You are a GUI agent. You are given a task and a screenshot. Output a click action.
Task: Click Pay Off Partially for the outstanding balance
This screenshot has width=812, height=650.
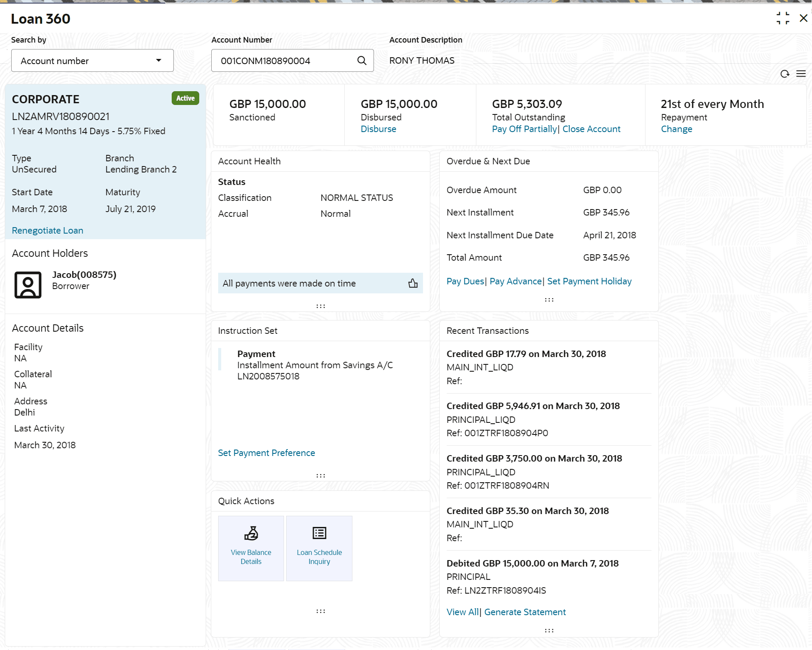point(524,129)
